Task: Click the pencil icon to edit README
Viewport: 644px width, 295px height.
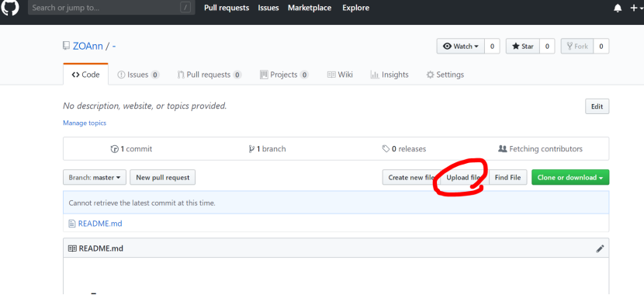Action: [x=600, y=248]
